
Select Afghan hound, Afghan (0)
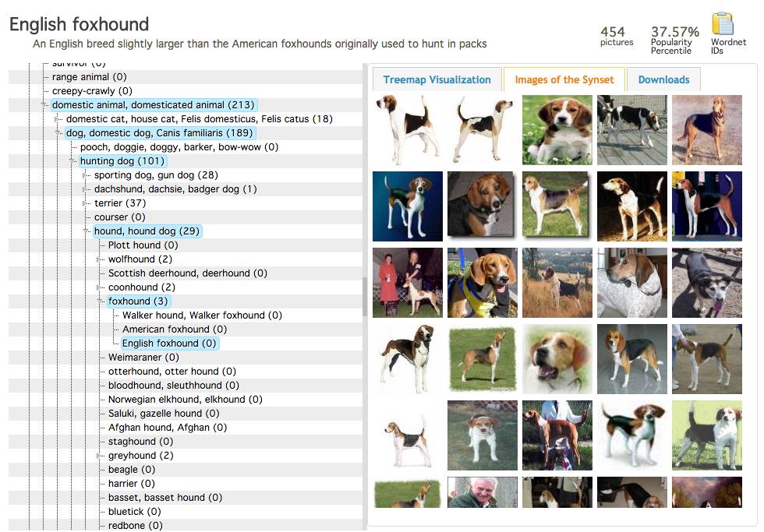[168, 428]
